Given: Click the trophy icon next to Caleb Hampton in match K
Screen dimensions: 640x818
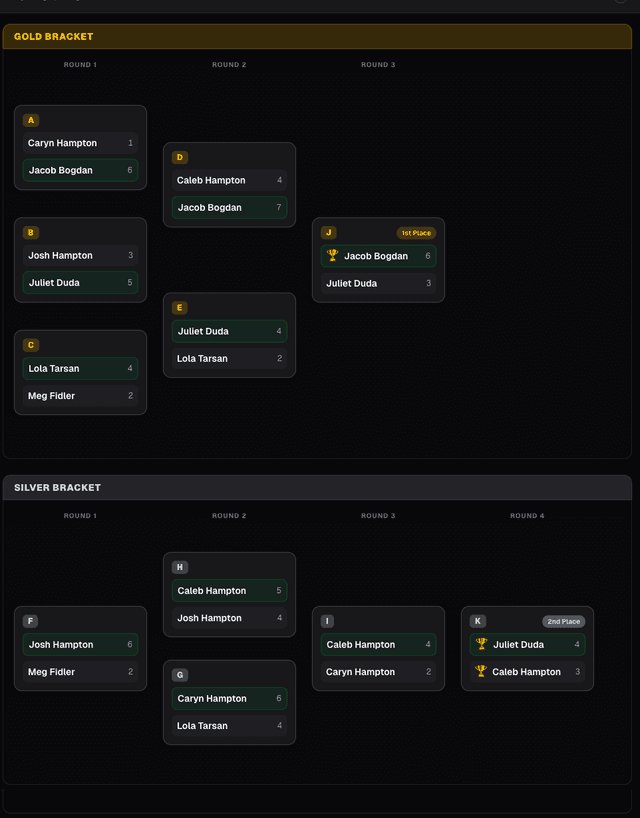Looking at the screenshot, I should (481, 672).
